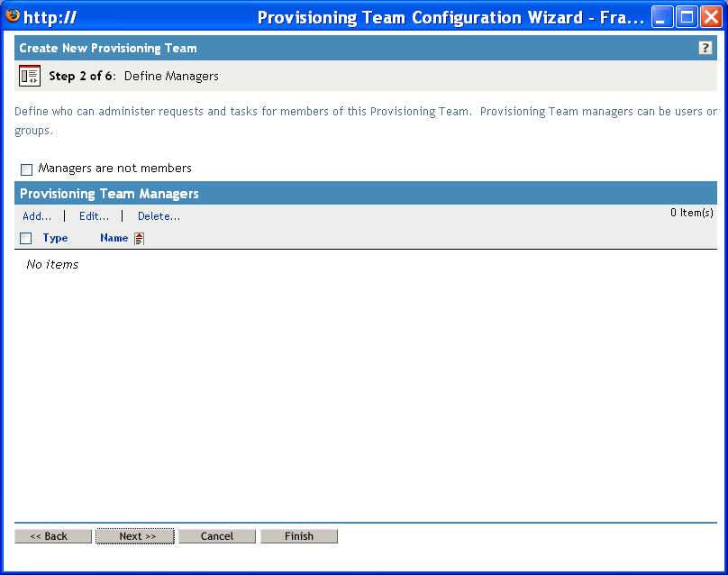The width and height of the screenshot is (728, 575).
Task: Enable Managers are not members checkbox
Action: (26, 169)
